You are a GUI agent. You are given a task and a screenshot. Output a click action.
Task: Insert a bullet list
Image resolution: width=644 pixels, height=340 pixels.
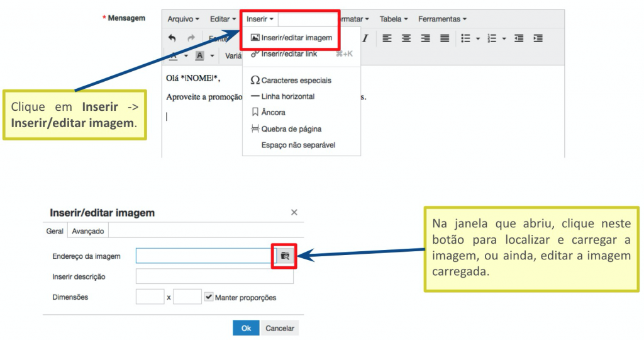pos(466,38)
